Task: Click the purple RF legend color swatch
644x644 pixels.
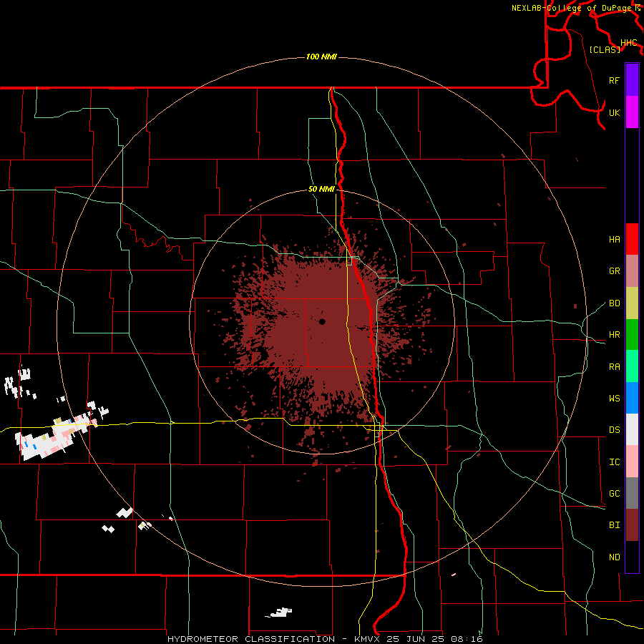Action: 632,80
